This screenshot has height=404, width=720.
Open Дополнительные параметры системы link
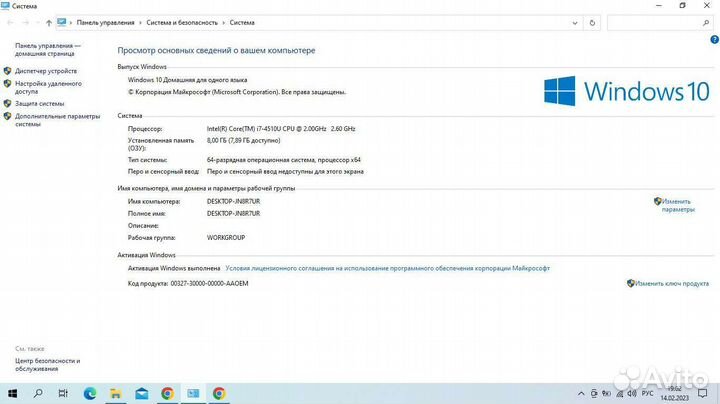coord(57,120)
